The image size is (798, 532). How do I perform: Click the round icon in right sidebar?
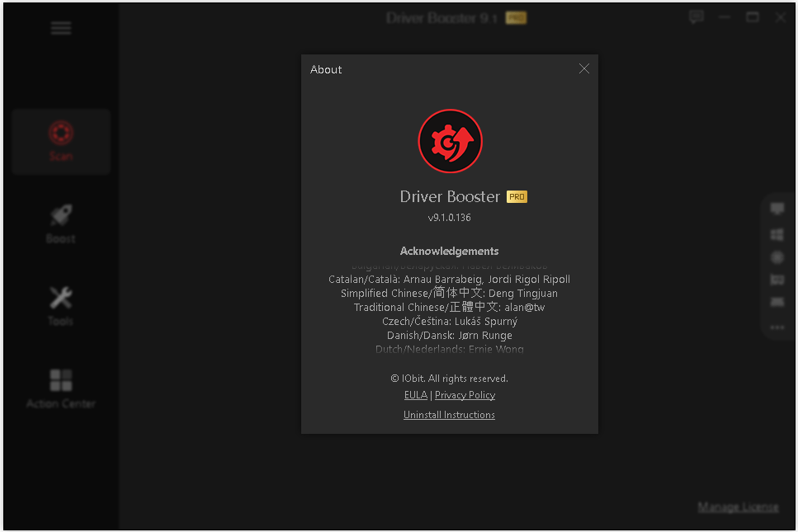pos(777,257)
